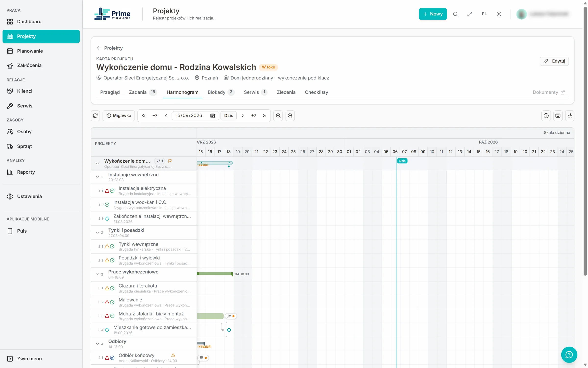Image resolution: width=588 pixels, height=368 pixels.
Task: Open Planowanie in the sidebar
Action: click(41, 51)
